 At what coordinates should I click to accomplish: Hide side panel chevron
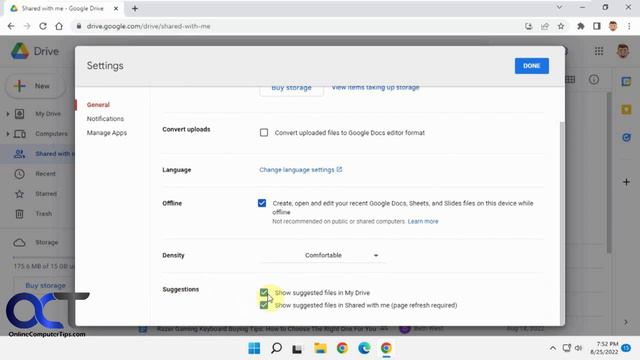coord(626,322)
